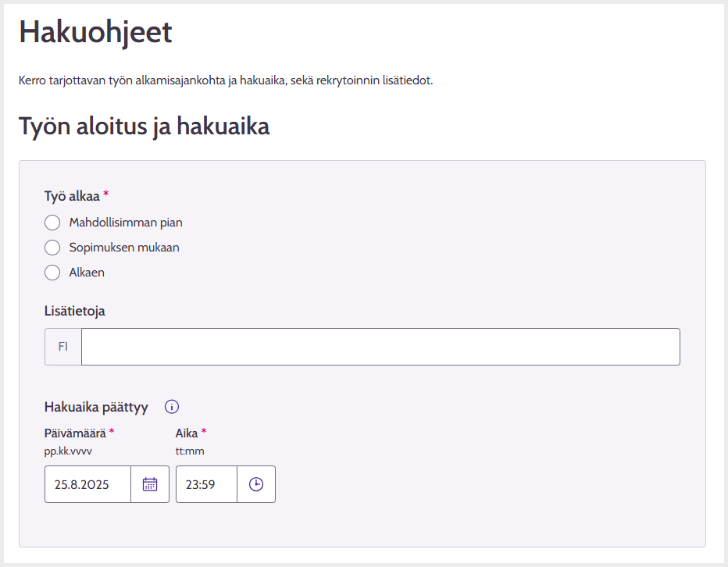Click the Hakuohjeet page heading

click(95, 33)
